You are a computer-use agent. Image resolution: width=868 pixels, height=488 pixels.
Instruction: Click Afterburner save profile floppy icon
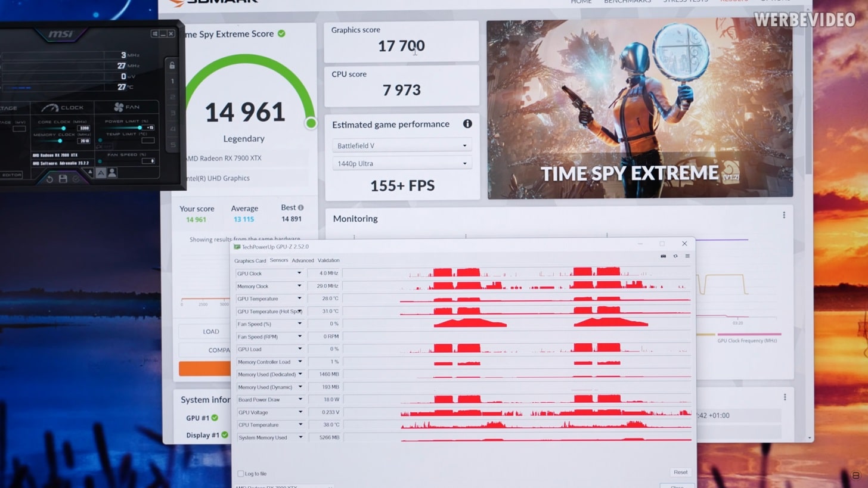pyautogui.click(x=63, y=178)
